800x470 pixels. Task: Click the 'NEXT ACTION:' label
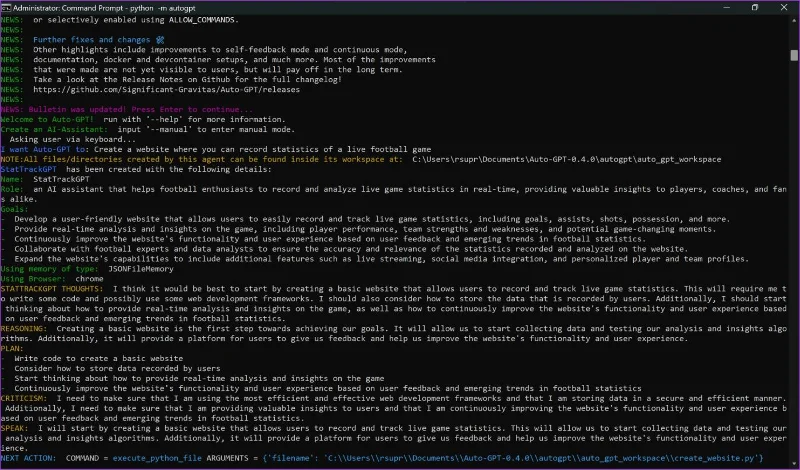pyautogui.click(x=28, y=458)
